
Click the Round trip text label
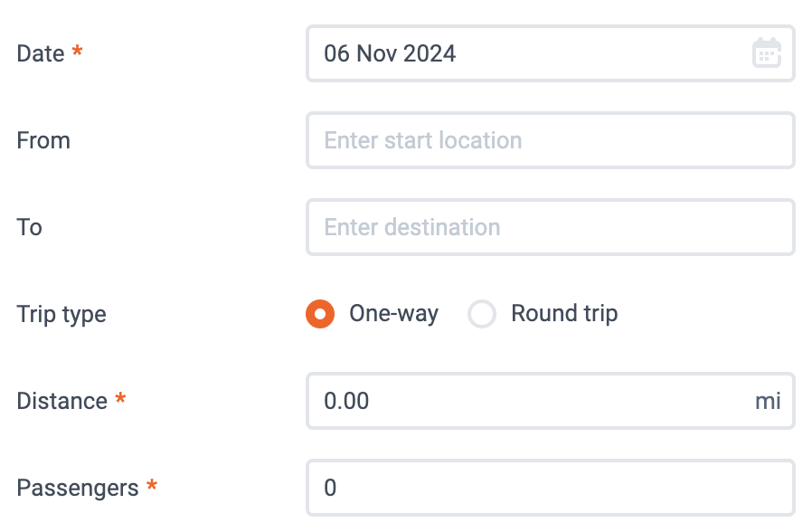[x=564, y=314]
